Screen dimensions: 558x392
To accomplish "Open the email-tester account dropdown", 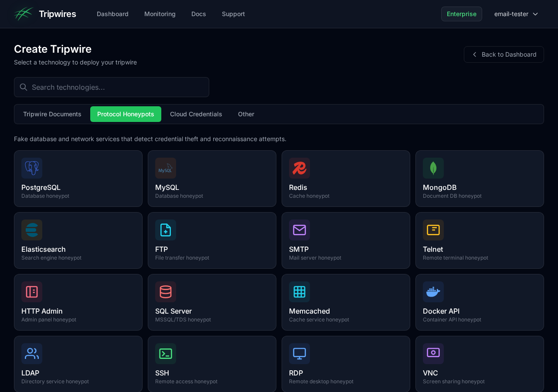I will [516, 14].
